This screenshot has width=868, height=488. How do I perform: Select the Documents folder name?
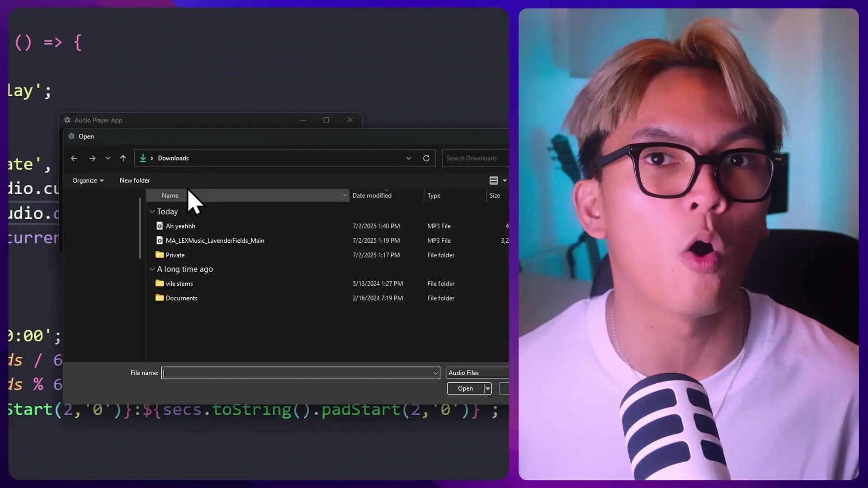coord(182,298)
